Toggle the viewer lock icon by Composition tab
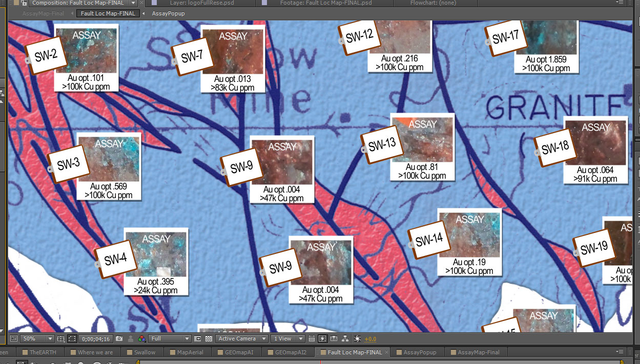Screen dimensions: 640x364 [24, 3]
